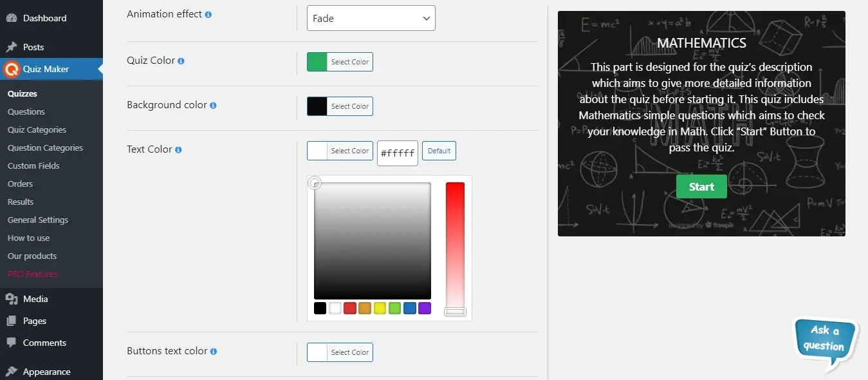Click the Comments speech bubble icon
Viewport: 868px width, 380px height.
(10, 343)
